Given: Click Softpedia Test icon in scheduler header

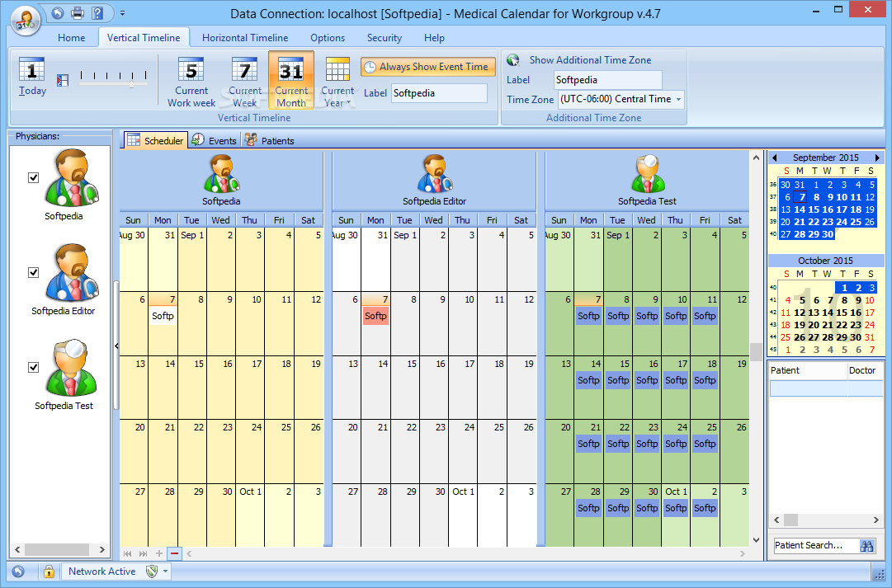Looking at the screenshot, I should pos(648,173).
